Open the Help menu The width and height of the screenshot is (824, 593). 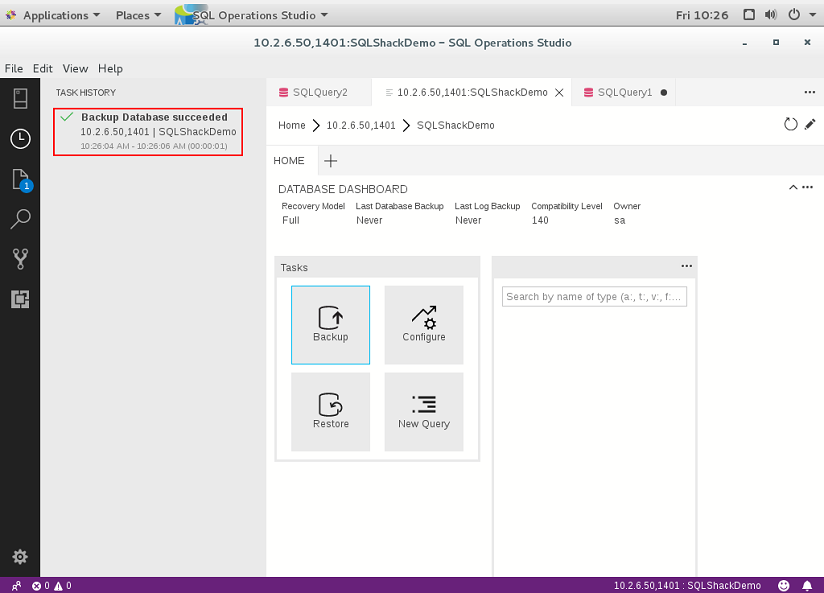pyautogui.click(x=110, y=68)
